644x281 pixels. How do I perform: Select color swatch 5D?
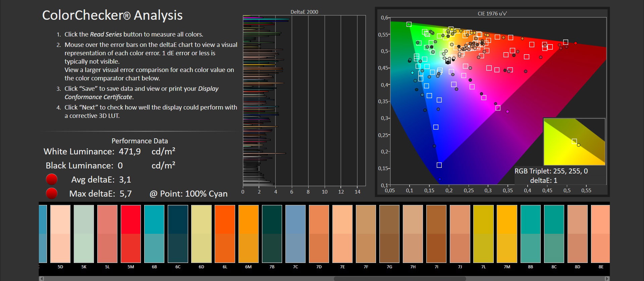point(60,234)
